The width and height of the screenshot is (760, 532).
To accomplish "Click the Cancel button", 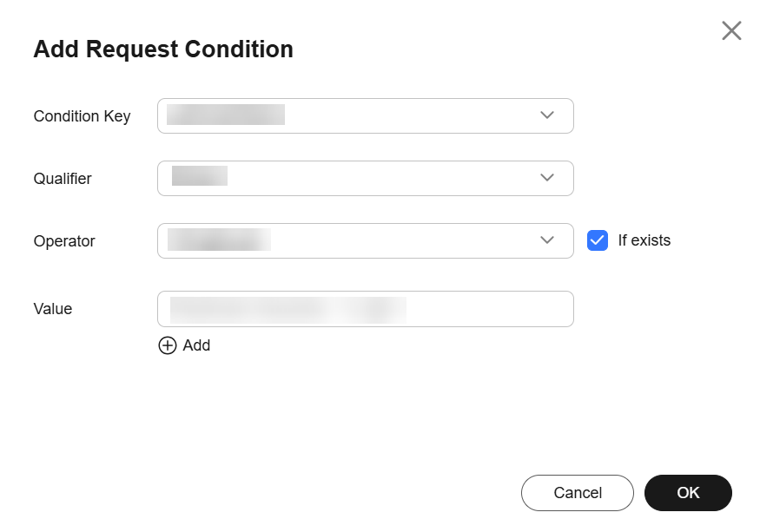I will pos(578,493).
